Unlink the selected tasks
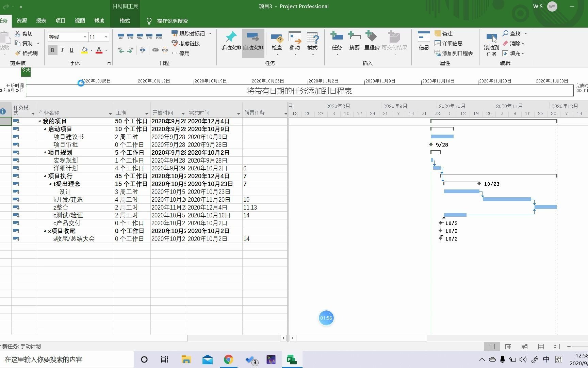The image size is (588, 368). [165, 50]
